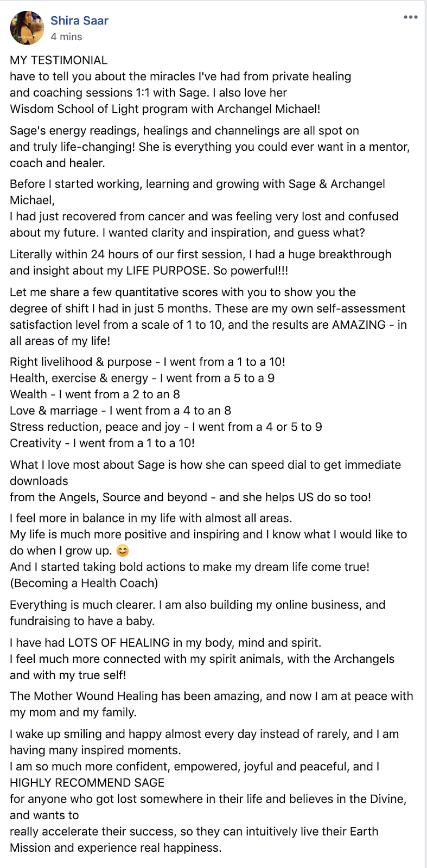This screenshot has height=868, width=427.
Task: Click the "fundraising to have a baby." line
Action: (82, 621)
